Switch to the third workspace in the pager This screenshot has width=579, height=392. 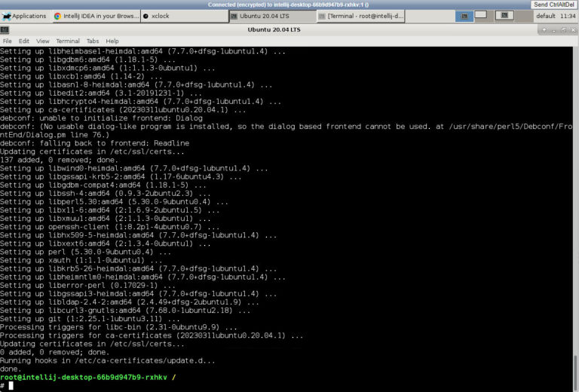pyautogui.click(x=504, y=16)
